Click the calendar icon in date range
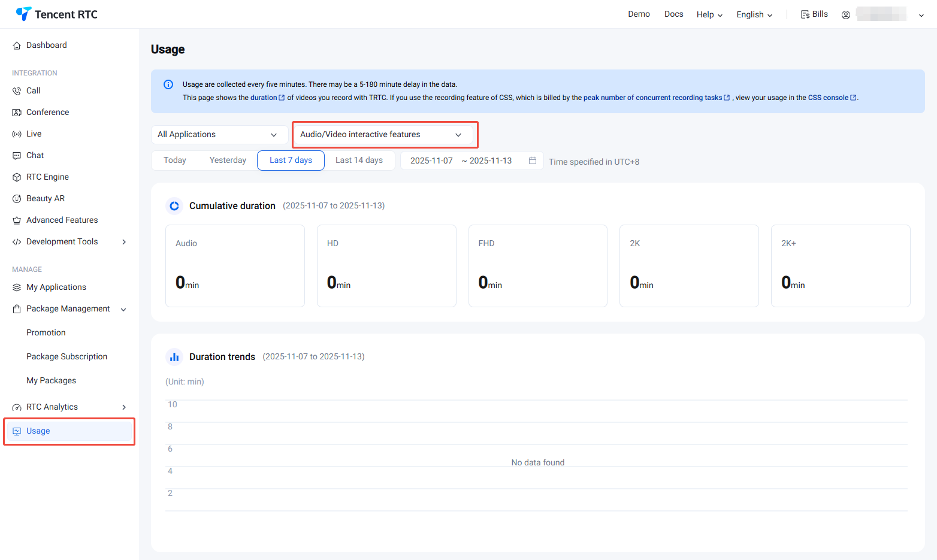 [x=532, y=161]
